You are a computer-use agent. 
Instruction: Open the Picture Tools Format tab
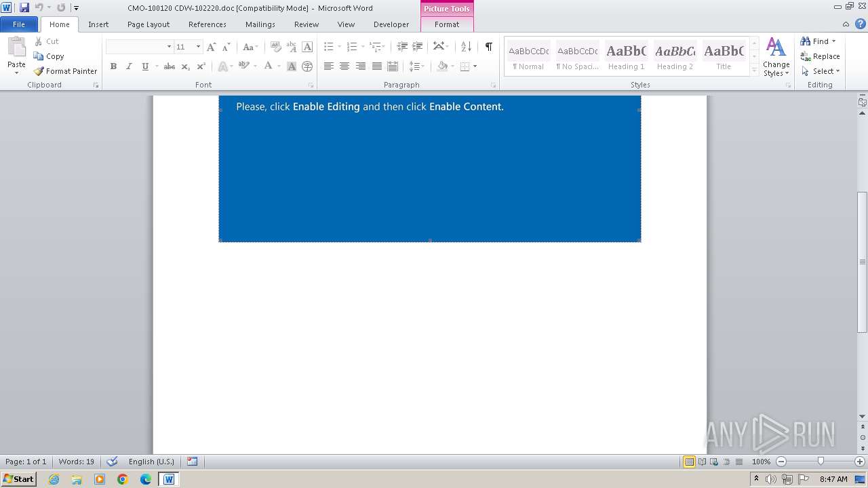coord(447,24)
